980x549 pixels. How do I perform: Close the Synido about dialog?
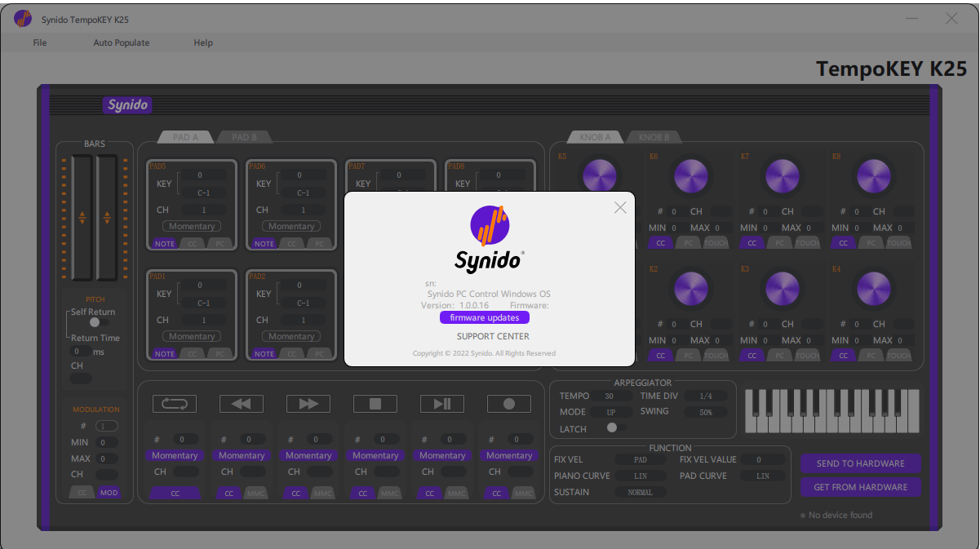pos(620,208)
